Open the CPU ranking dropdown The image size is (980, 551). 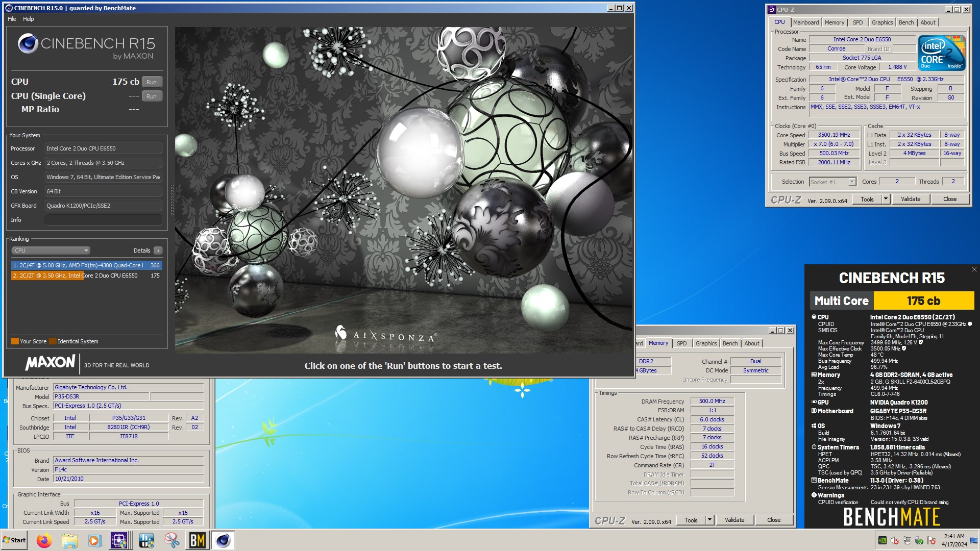pos(51,251)
